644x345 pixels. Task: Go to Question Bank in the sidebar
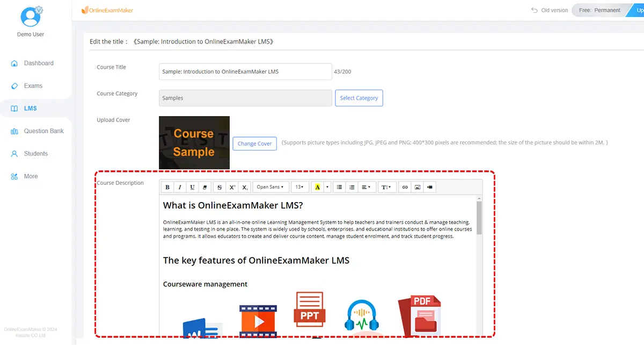pyautogui.click(x=43, y=131)
